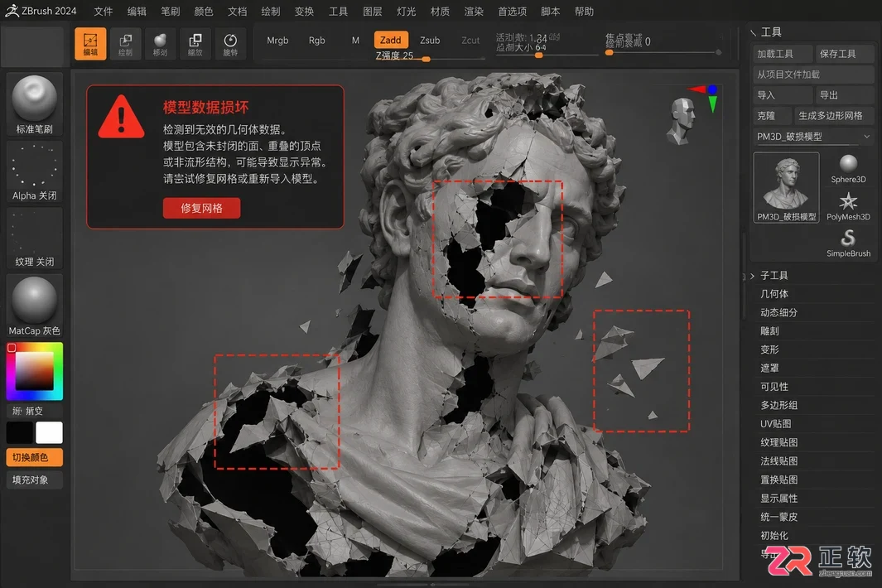Screen dimensions: 882x588
Task: Select the white secondary color swatch
Action: [50, 432]
